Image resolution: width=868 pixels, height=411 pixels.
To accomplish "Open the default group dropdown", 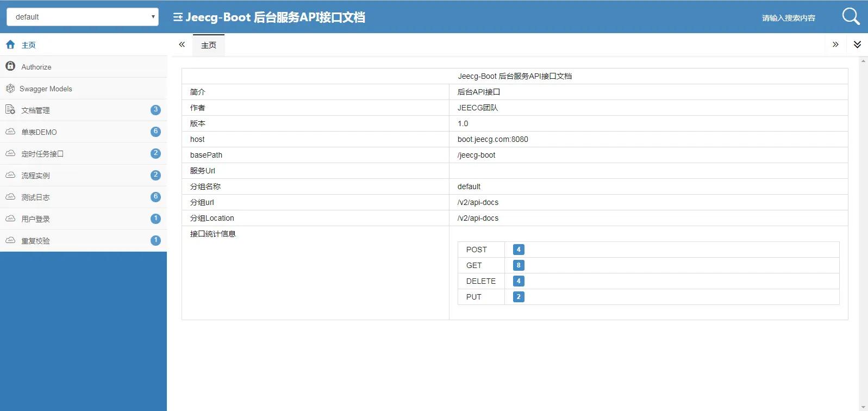I will [x=83, y=17].
